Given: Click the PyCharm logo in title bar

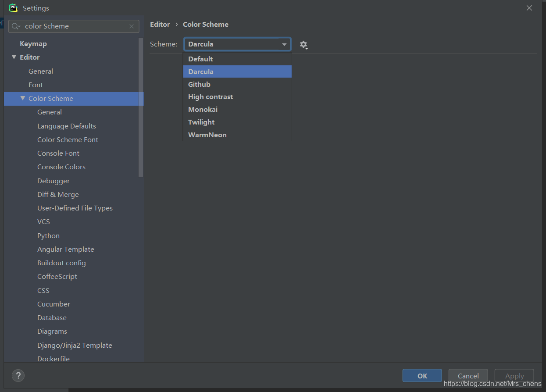Looking at the screenshot, I should tap(13, 8).
